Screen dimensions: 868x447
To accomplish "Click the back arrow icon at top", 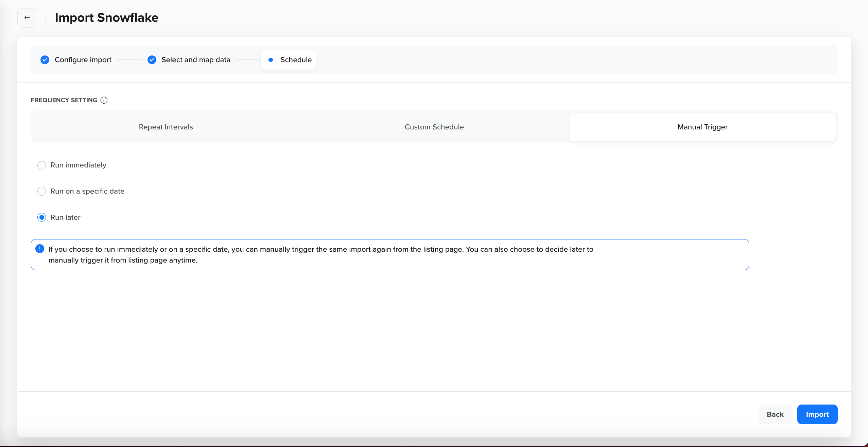I will [27, 18].
